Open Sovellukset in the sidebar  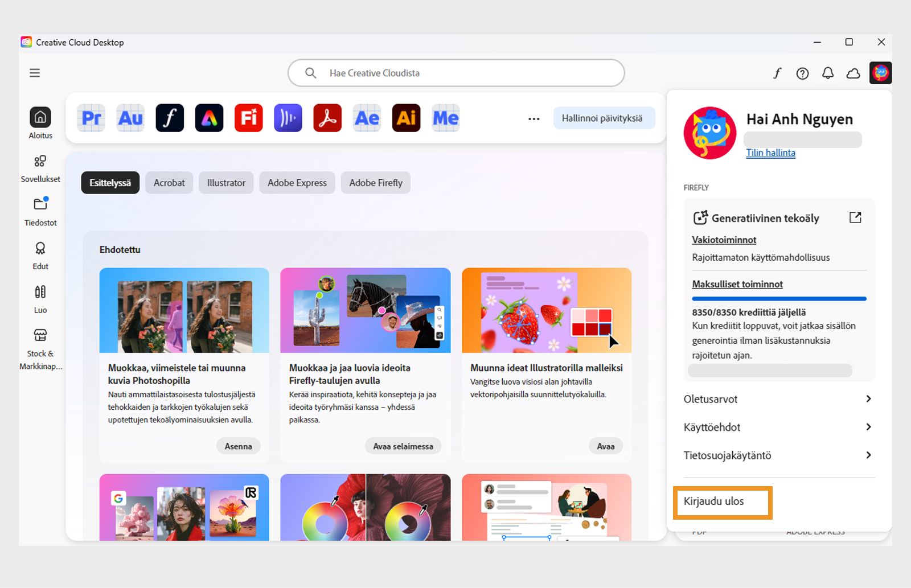point(40,168)
